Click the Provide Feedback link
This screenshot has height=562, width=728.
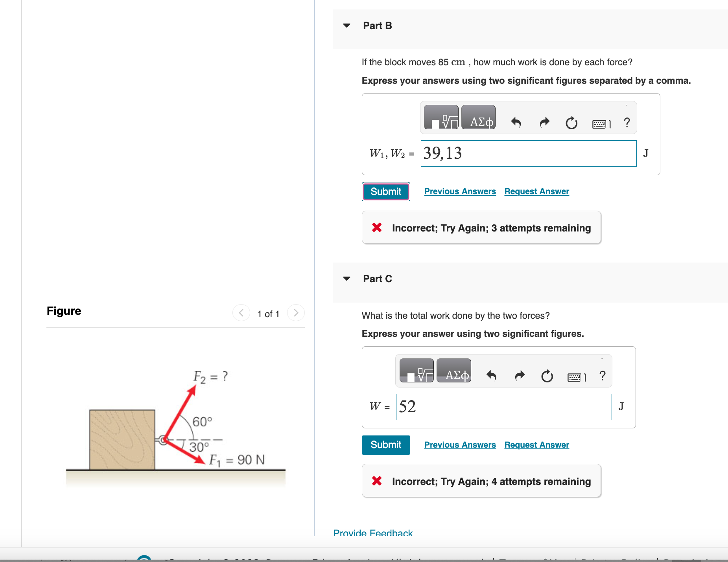[x=372, y=533]
